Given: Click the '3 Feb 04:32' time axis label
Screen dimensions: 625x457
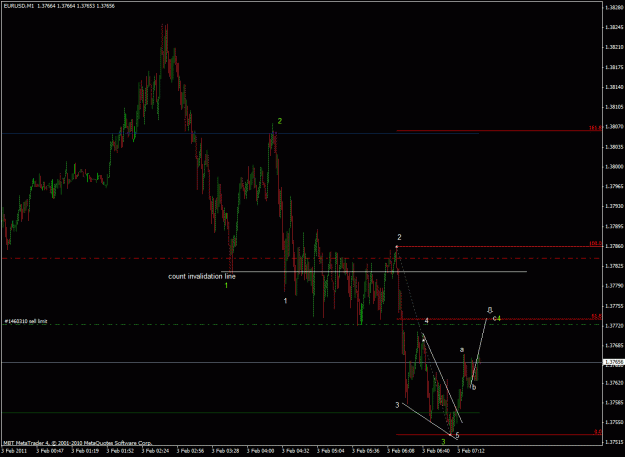Looking at the screenshot, I should [295, 451].
